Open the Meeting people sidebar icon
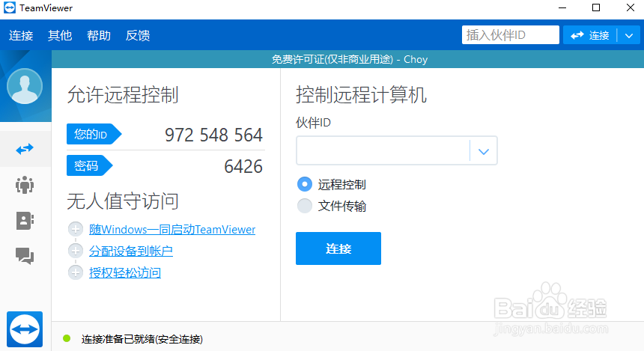644x351 pixels. click(x=25, y=185)
